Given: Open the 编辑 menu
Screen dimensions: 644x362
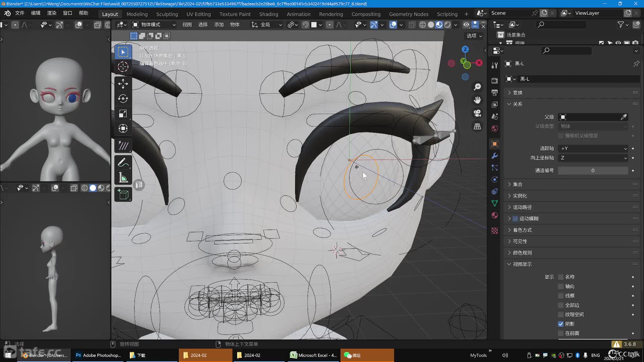Looking at the screenshot, I should tap(36, 13).
